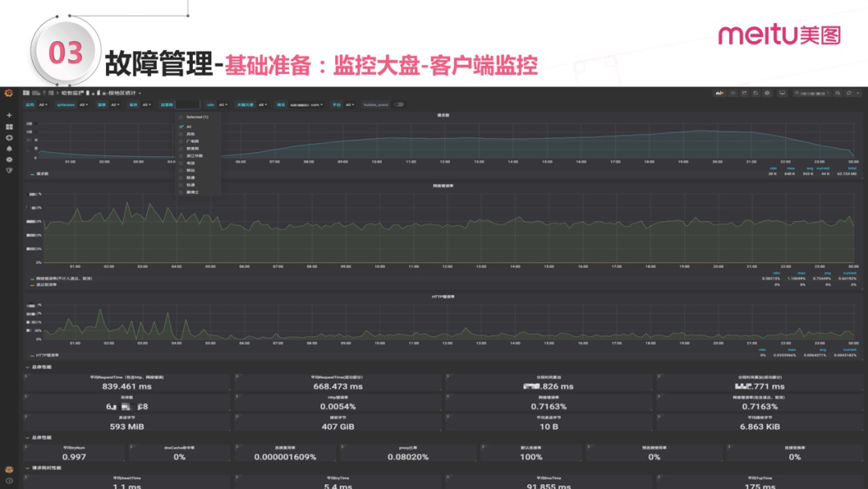
Task: Open the 省份 All dropdown
Action: point(147,105)
